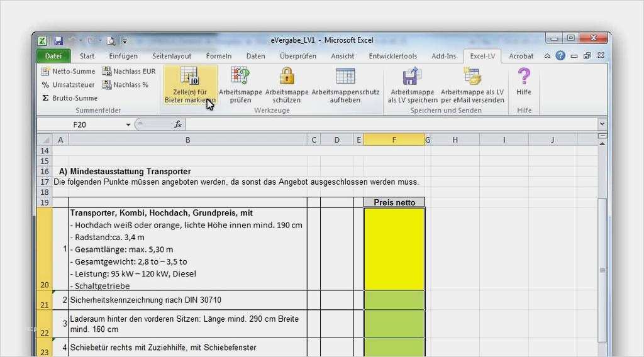Select the yellow Preis netto cell
The width and height of the screenshot is (644, 357).
click(x=394, y=249)
